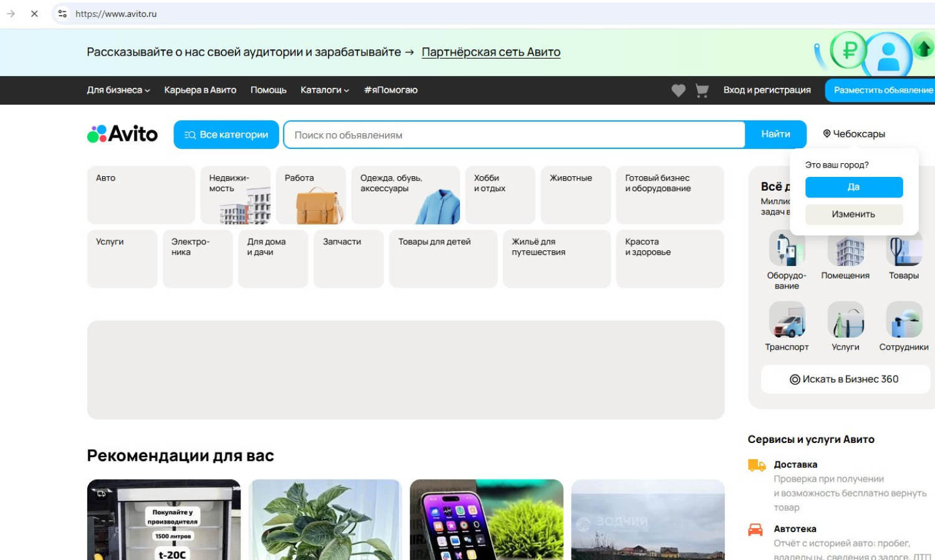Open the iPhone recommendation thumbnail
935x560 pixels.
coord(486,519)
